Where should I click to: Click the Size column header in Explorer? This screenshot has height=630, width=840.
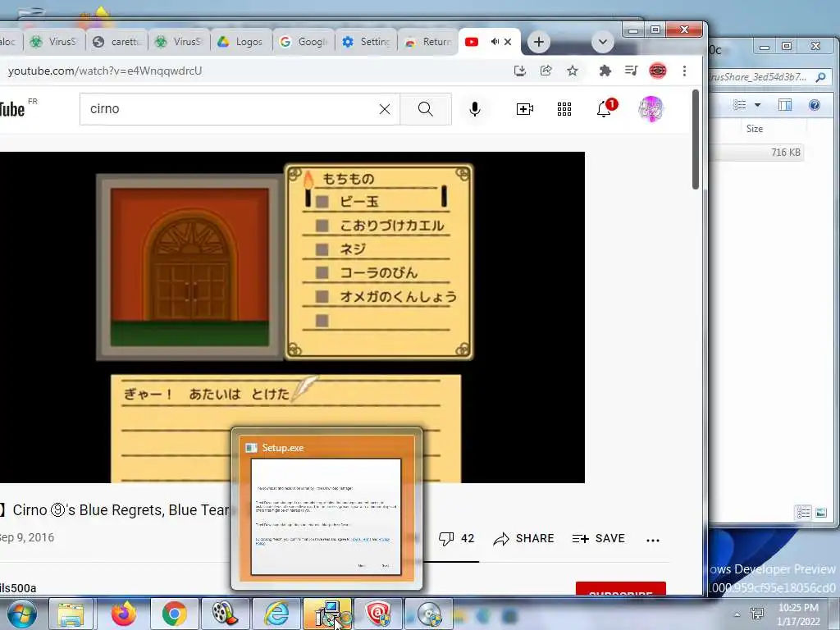pos(755,129)
